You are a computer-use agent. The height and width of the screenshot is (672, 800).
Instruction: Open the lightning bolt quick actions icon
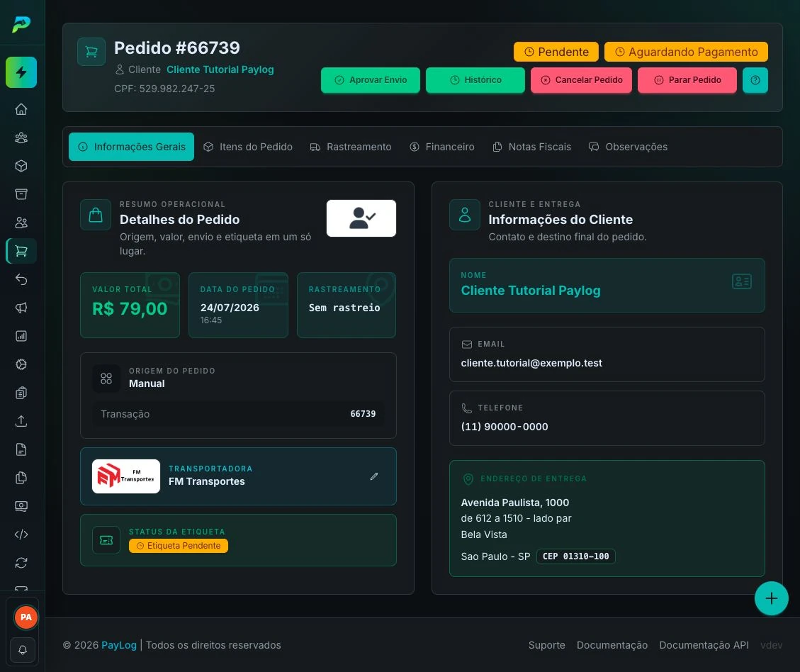tap(21, 72)
